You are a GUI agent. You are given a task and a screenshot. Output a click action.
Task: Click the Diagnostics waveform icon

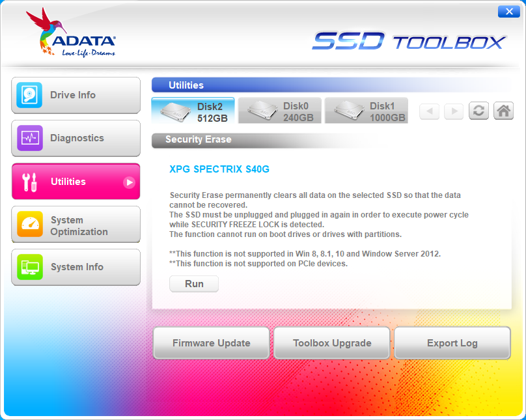point(30,138)
